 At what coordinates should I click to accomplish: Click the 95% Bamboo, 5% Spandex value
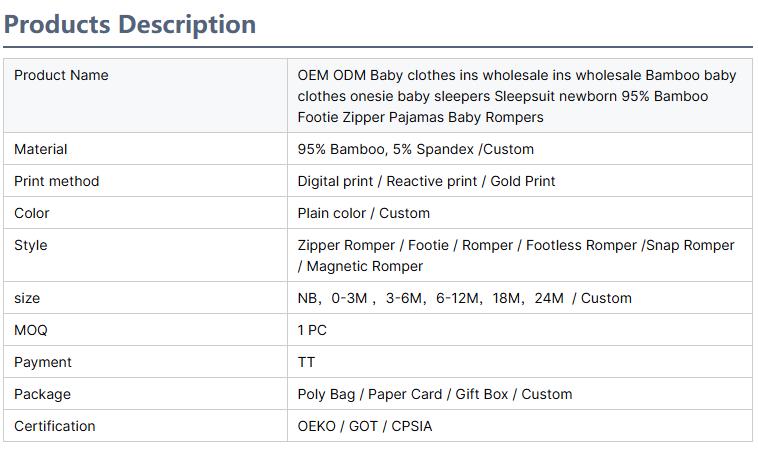[415, 149]
